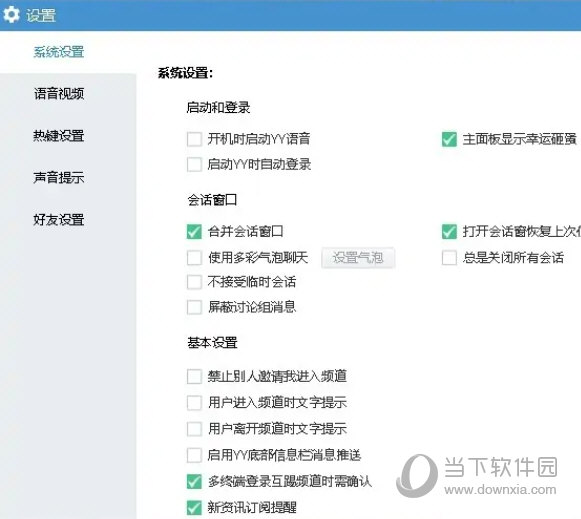The image size is (581, 519).
Task: Enable 不接受临时会话 checkbox
Action: click(194, 282)
